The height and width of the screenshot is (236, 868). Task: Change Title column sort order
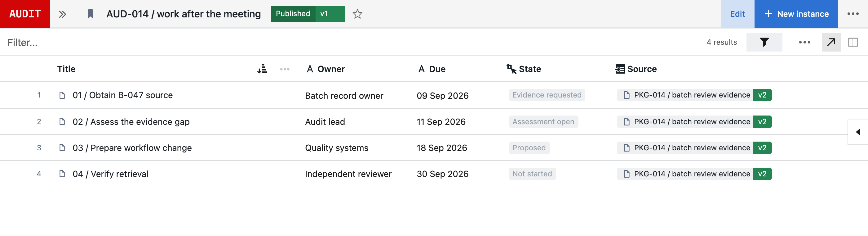(x=262, y=69)
